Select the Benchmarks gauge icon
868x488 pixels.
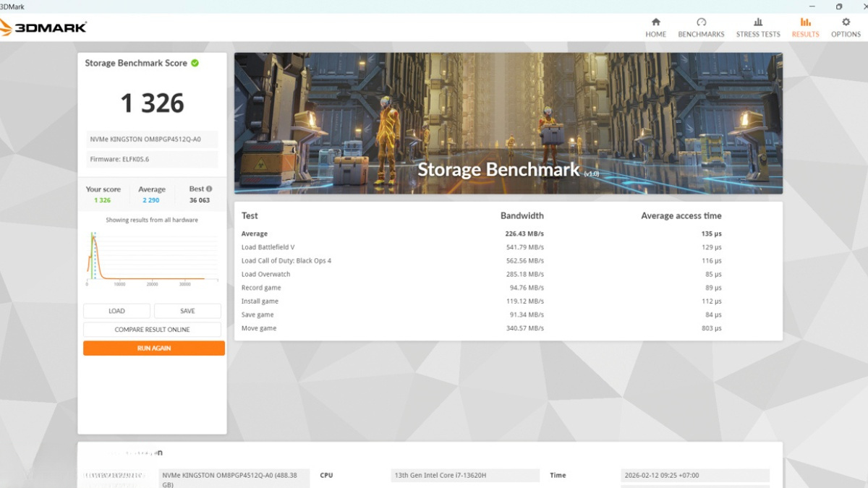pyautogui.click(x=701, y=22)
